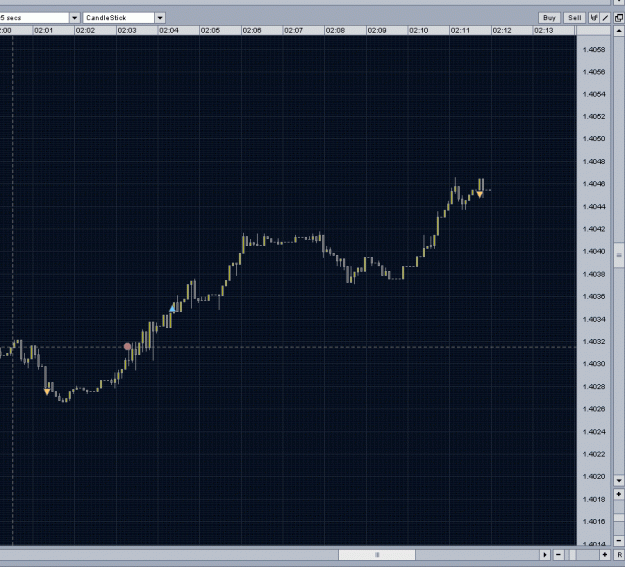Click the 02:10 time axis label

click(x=419, y=30)
